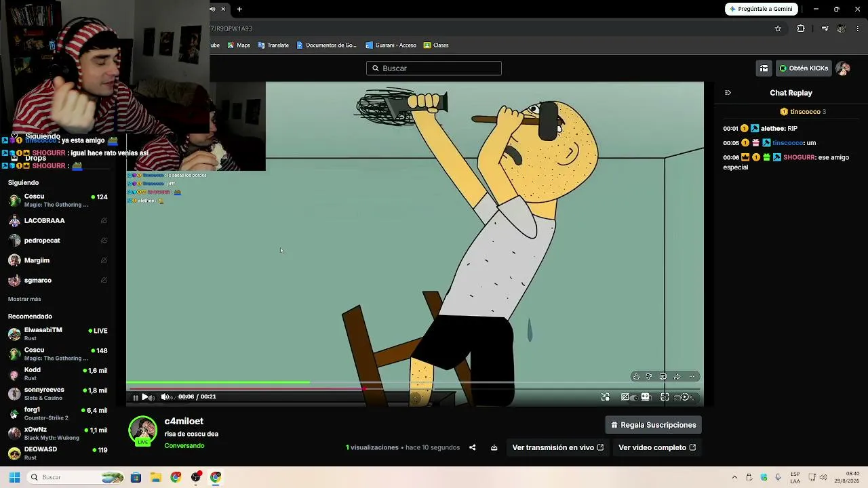Open the browser extensions puzzle icon
Image resolution: width=868 pixels, height=488 pixels.
point(801,28)
